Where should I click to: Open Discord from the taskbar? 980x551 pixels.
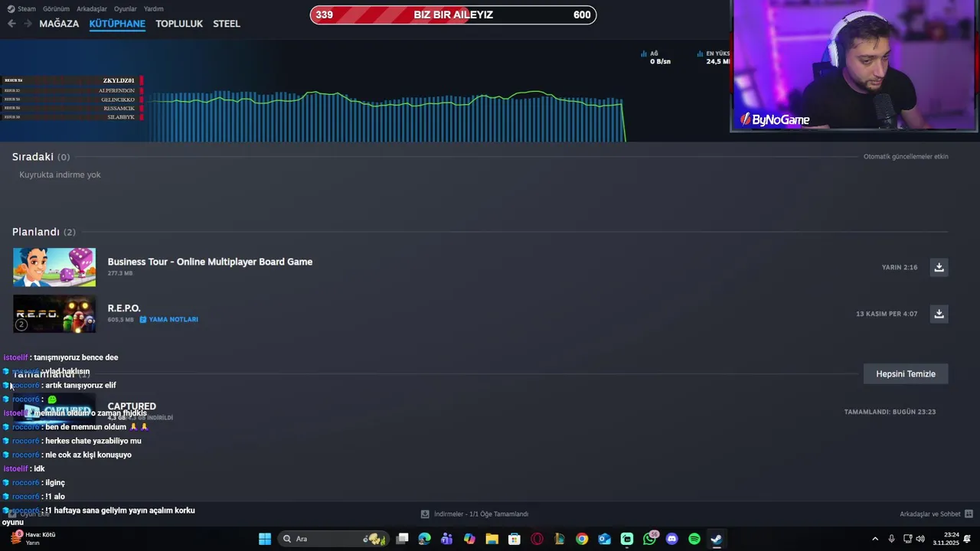coord(672,539)
